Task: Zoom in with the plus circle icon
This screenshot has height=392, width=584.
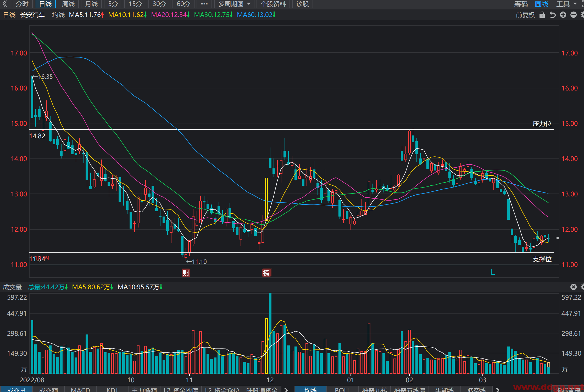Action: tap(563, 15)
